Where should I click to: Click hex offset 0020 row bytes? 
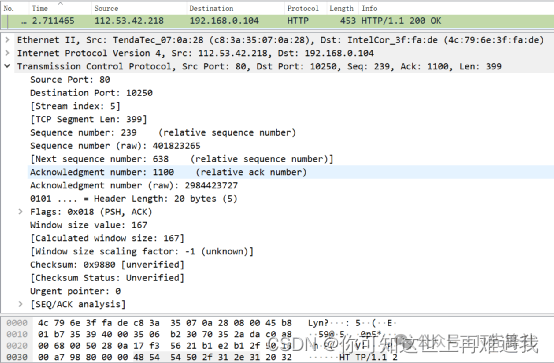point(165,346)
